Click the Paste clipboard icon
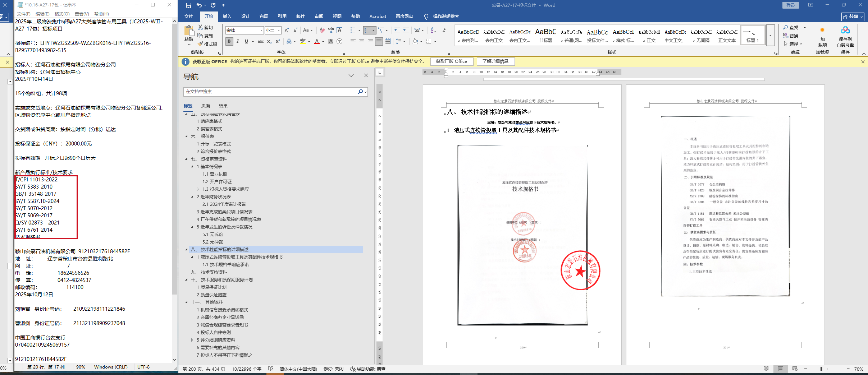868x375 pixels. [188, 31]
